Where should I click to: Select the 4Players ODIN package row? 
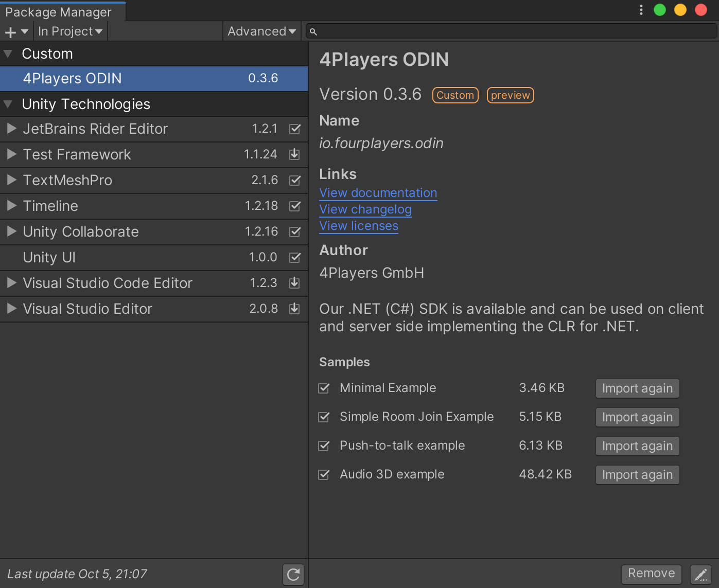click(x=154, y=79)
